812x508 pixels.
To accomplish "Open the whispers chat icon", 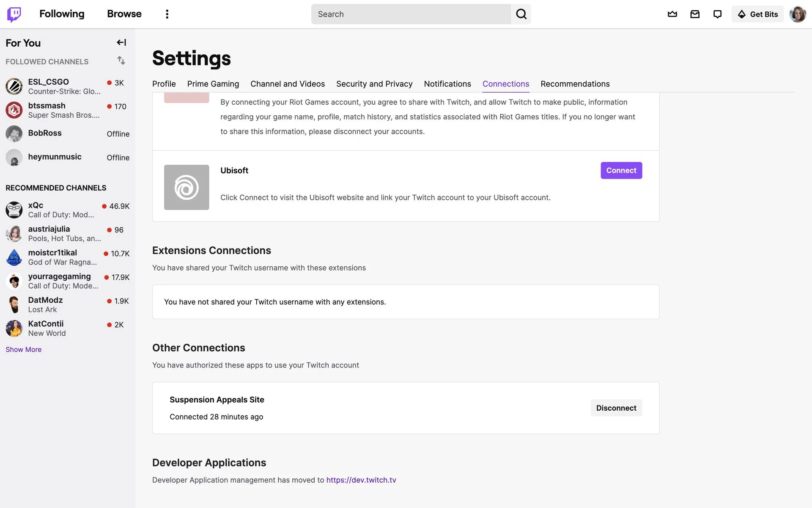I will click(x=717, y=14).
